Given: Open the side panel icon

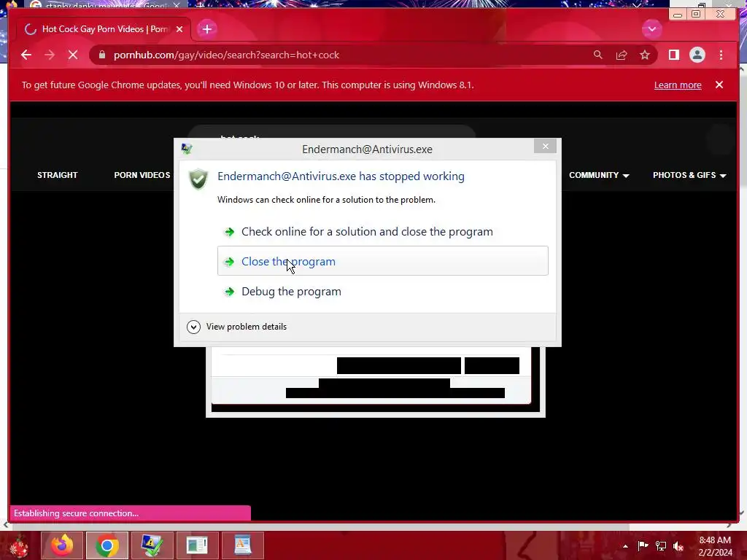Looking at the screenshot, I should pos(673,55).
